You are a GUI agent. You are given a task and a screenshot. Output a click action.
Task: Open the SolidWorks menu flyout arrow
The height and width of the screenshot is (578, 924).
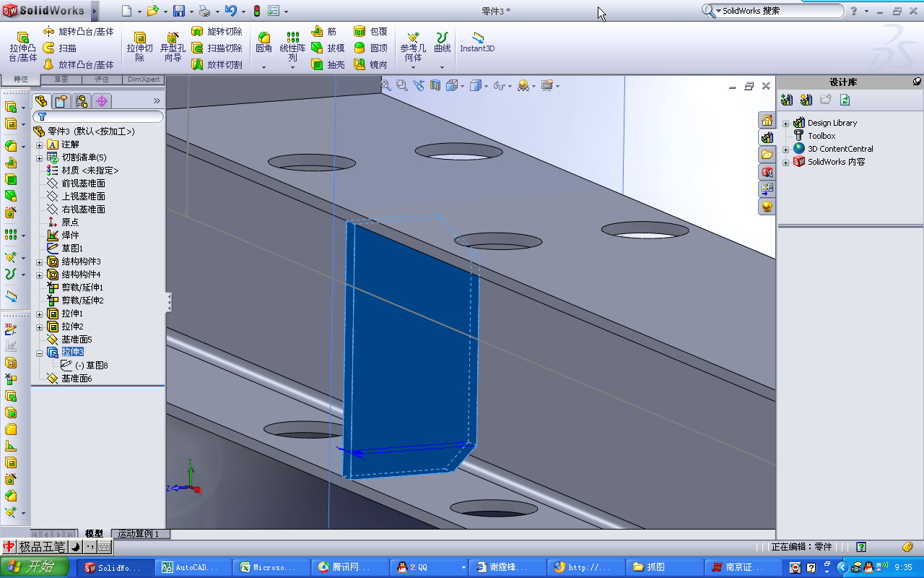click(95, 11)
